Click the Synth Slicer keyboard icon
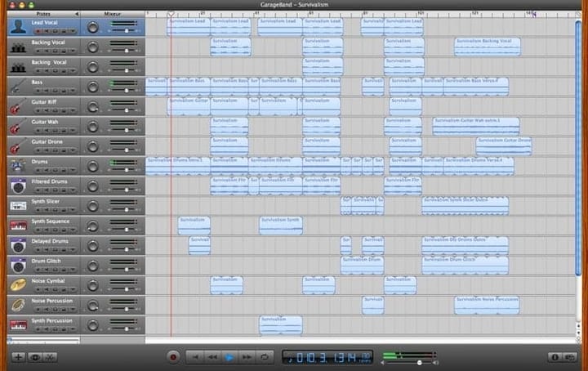The width and height of the screenshot is (588, 371). 18,206
